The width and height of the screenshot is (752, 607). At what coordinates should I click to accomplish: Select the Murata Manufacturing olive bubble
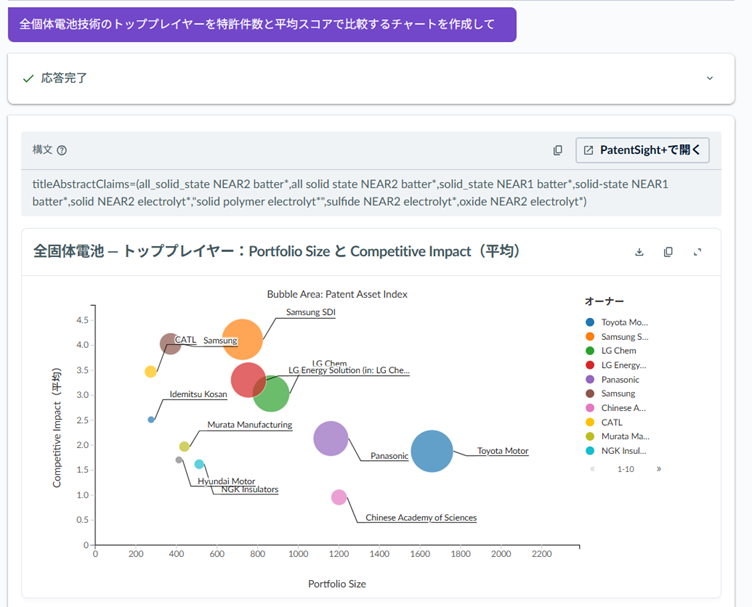184,446
